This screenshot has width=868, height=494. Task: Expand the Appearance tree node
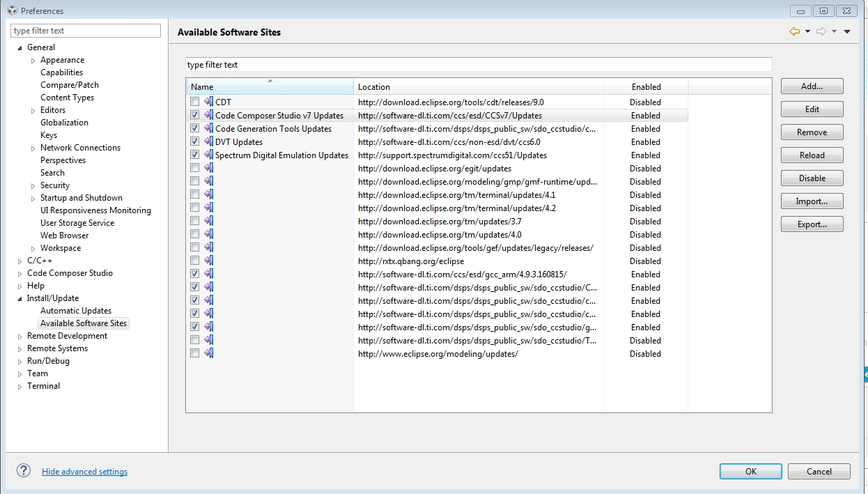(x=33, y=60)
